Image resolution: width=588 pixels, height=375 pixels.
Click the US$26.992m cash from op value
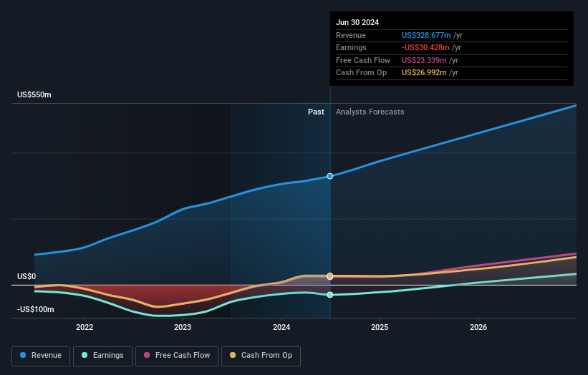pyautogui.click(x=424, y=73)
